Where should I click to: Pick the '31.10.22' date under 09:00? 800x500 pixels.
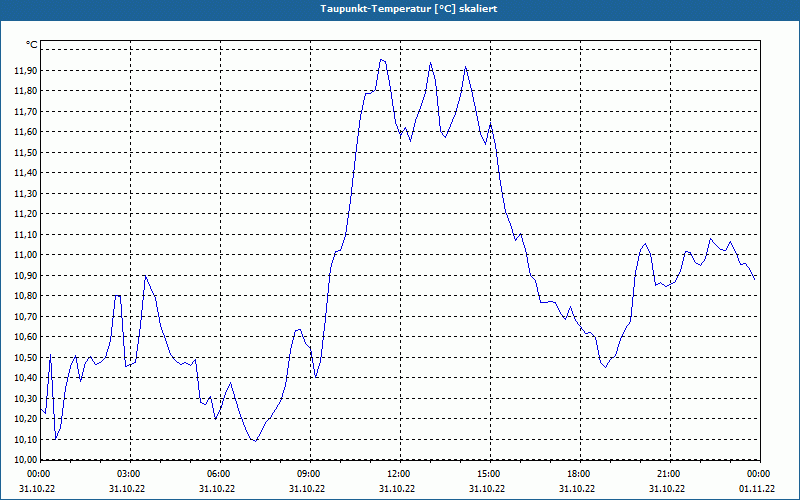coord(307,489)
